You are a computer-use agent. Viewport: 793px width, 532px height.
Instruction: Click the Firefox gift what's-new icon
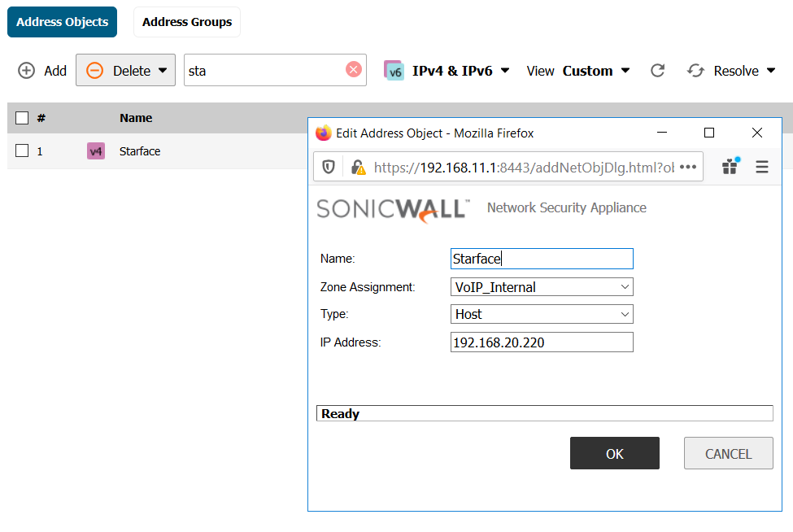click(730, 166)
